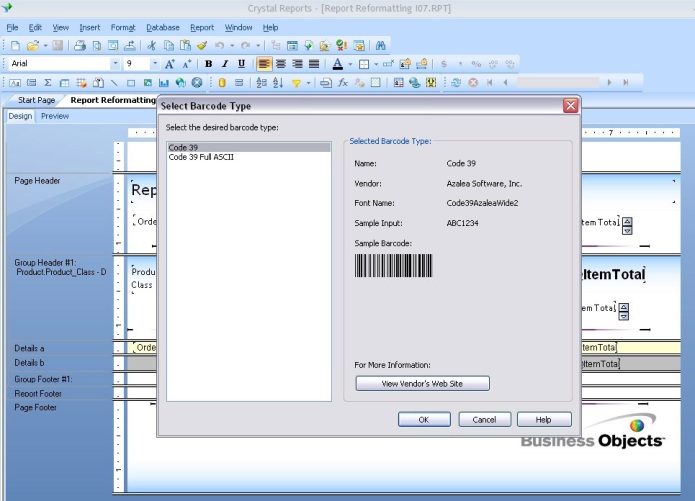
Task: Open the File menu
Action: pos(12,27)
